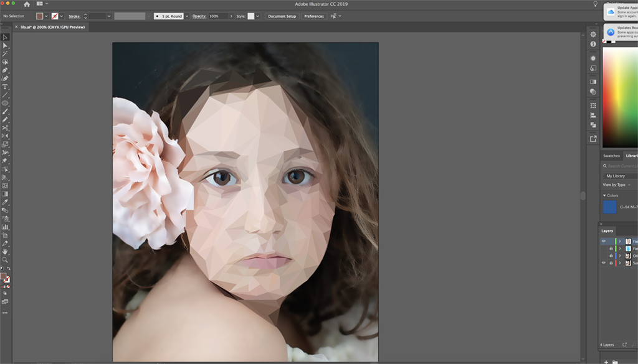
Task: Select the Pen tool
Action: coord(5,70)
